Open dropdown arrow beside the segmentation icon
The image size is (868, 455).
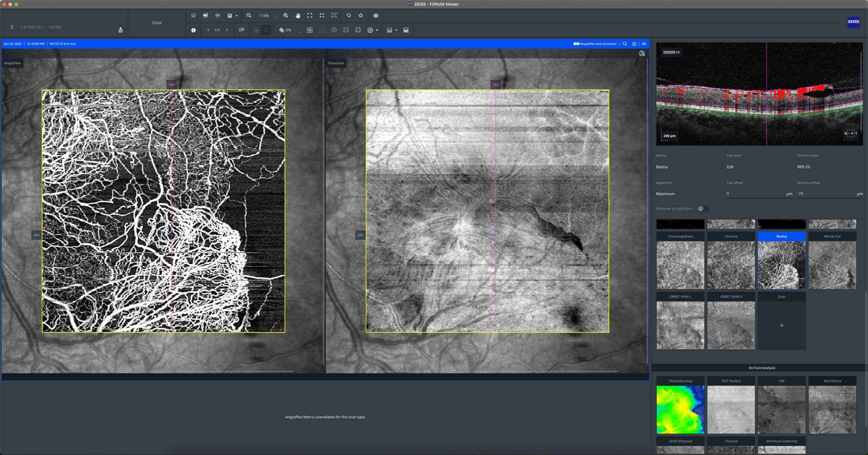[x=396, y=30]
